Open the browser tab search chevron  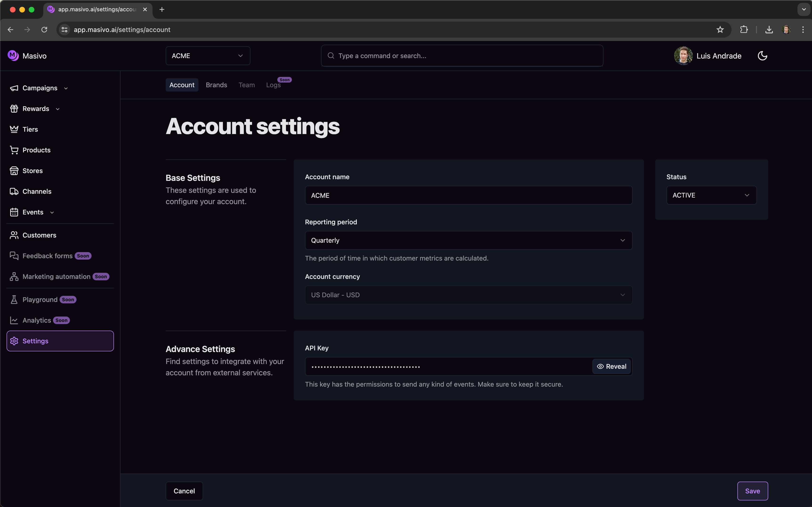coord(804,9)
